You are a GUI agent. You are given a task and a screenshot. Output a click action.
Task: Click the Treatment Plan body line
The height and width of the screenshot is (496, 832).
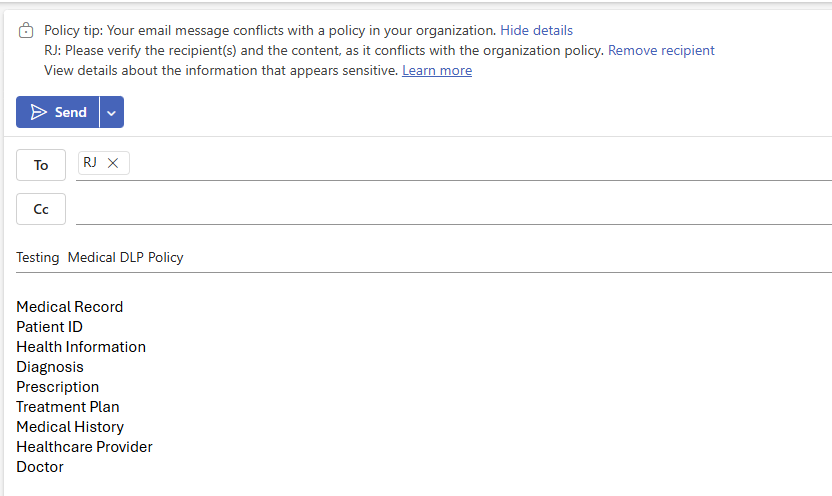click(x=68, y=407)
